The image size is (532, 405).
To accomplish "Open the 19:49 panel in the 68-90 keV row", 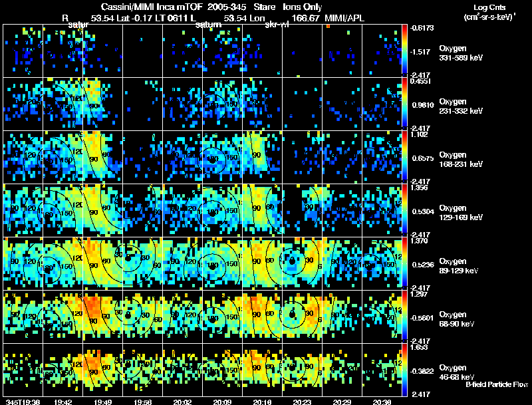I will point(103,317).
